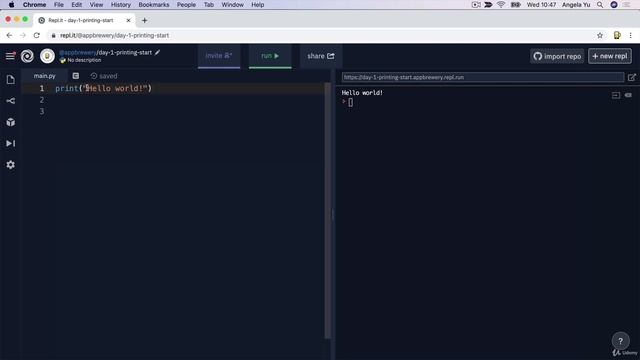640x360 pixels.
Task: Open the debugger icon in sidebar
Action: tap(11, 143)
